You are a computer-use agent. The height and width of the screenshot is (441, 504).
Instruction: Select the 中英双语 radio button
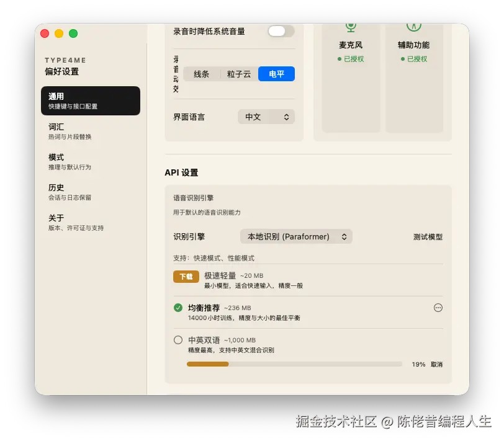(x=178, y=339)
